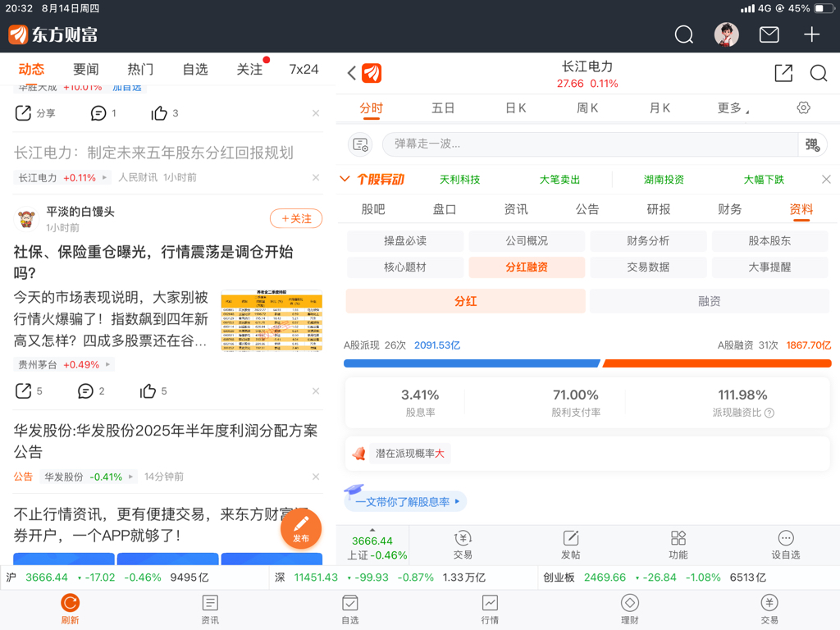Dismiss the 华发股份 announcement item
The height and width of the screenshot is (630, 840).
(316, 477)
